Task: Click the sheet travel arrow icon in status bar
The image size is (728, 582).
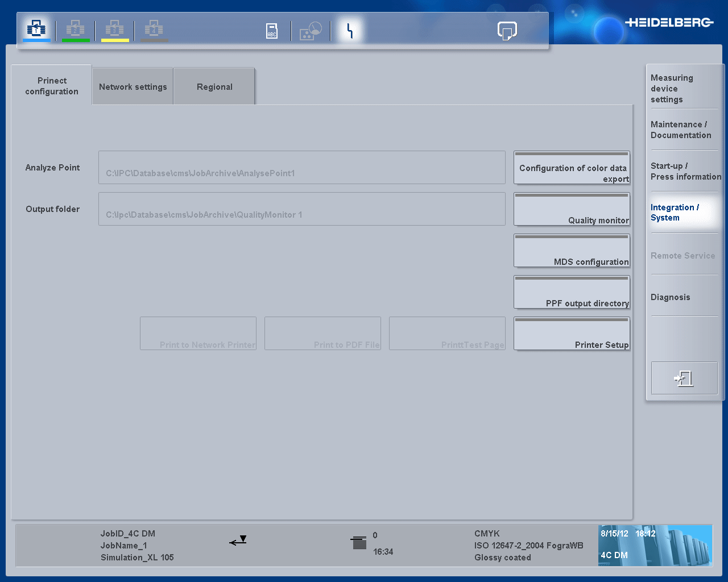Action: 238,541
